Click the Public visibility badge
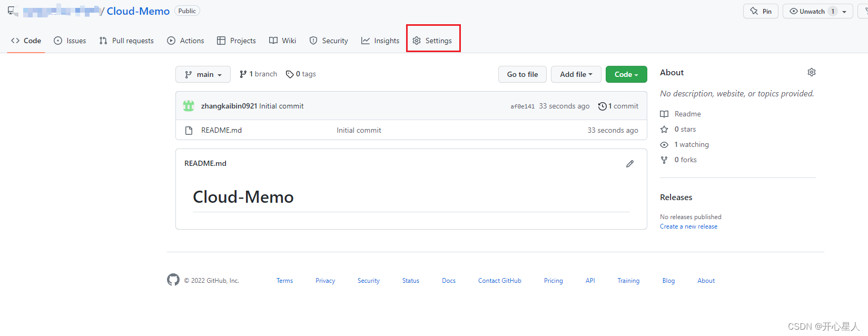The height and width of the screenshot is (336, 868). pyautogui.click(x=187, y=11)
